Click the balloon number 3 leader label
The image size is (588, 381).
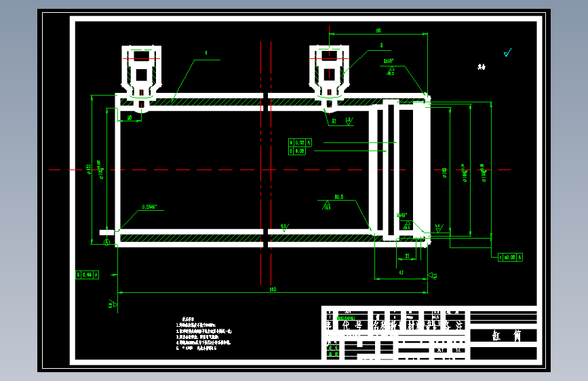point(381,45)
